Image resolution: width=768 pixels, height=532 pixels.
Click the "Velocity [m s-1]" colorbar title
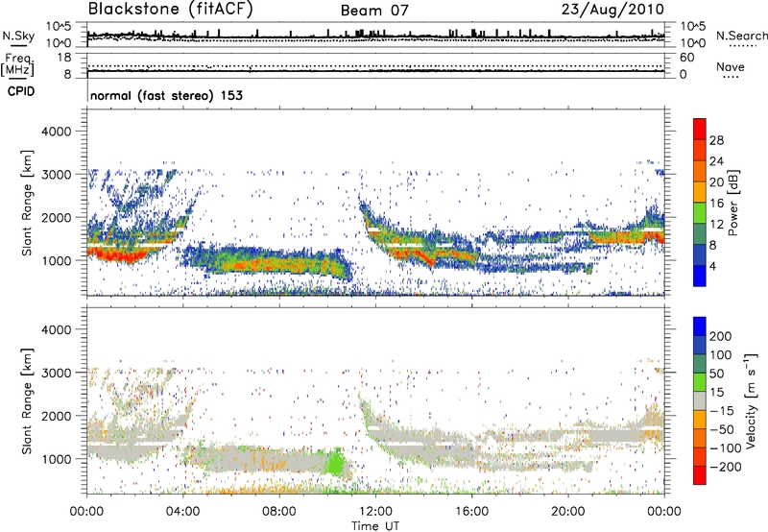click(x=751, y=400)
